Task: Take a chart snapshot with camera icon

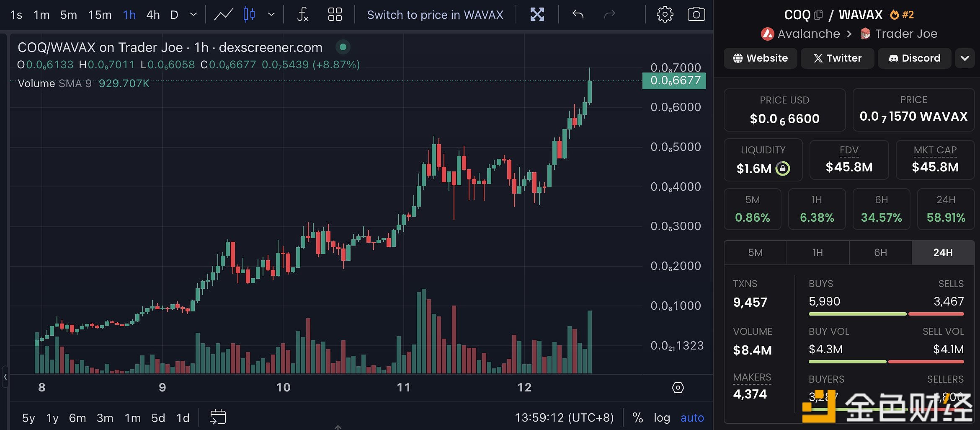Action: pyautogui.click(x=696, y=15)
